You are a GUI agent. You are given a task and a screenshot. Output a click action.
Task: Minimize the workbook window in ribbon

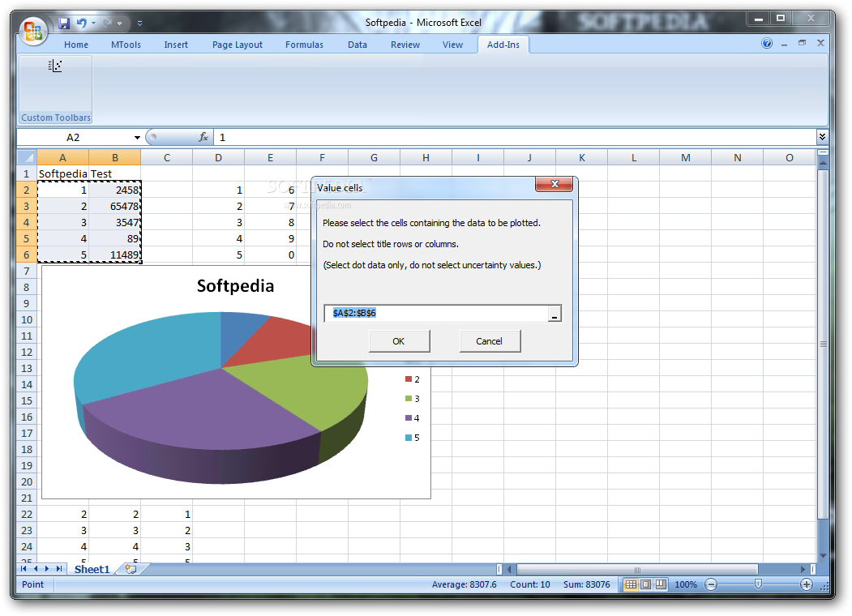click(784, 44)
